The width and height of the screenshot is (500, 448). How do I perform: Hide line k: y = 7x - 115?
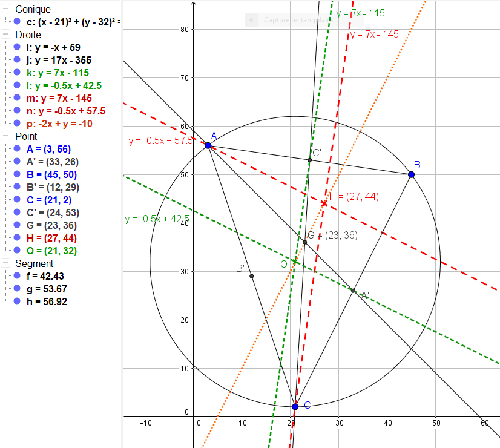pos(17,73)
